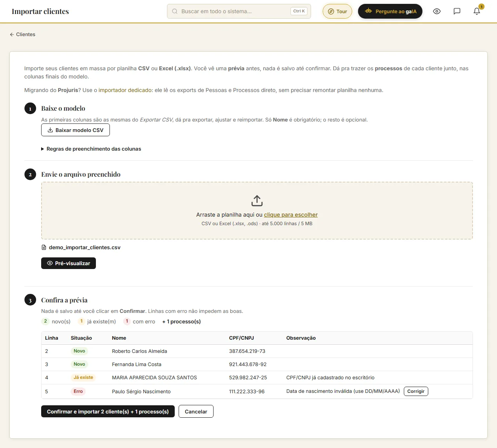Confirm and import 2 clients
Image resolution: width=497 pixels, height=448 pixels.
pos(108,412)
